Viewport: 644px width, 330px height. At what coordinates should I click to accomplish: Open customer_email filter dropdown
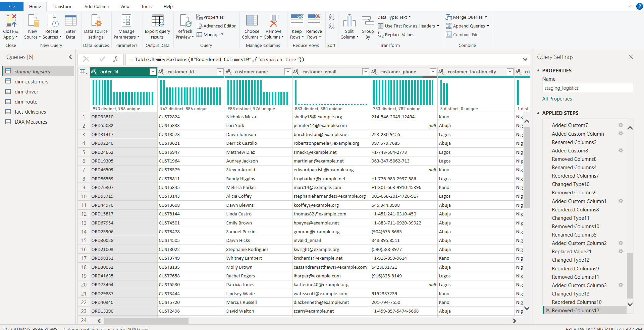[x=366, y=72]
